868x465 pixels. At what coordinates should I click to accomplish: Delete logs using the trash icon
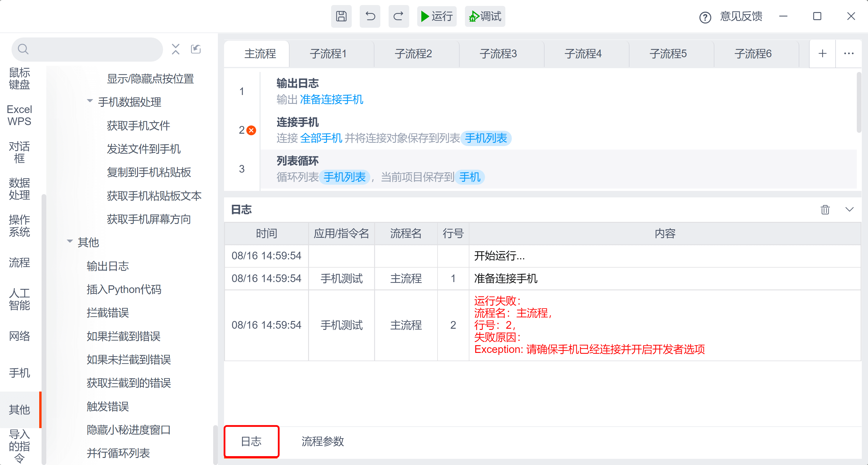pyautogui.click(x=825, y=209)
